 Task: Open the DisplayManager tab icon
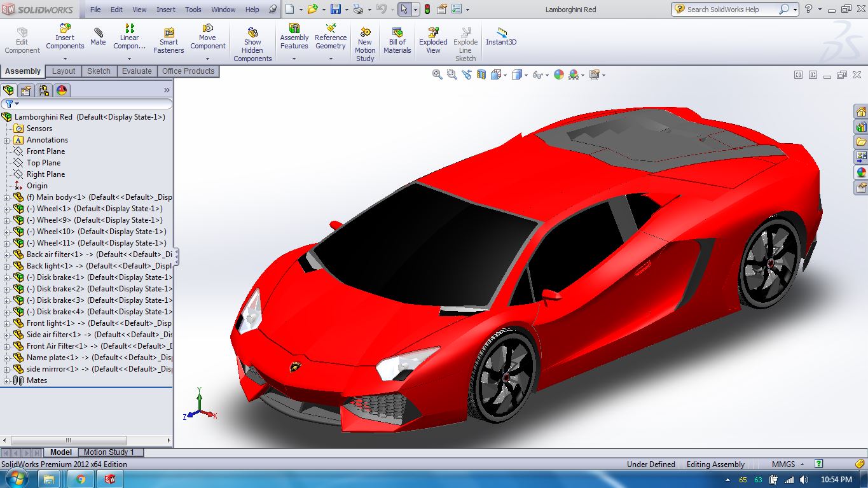62,90
